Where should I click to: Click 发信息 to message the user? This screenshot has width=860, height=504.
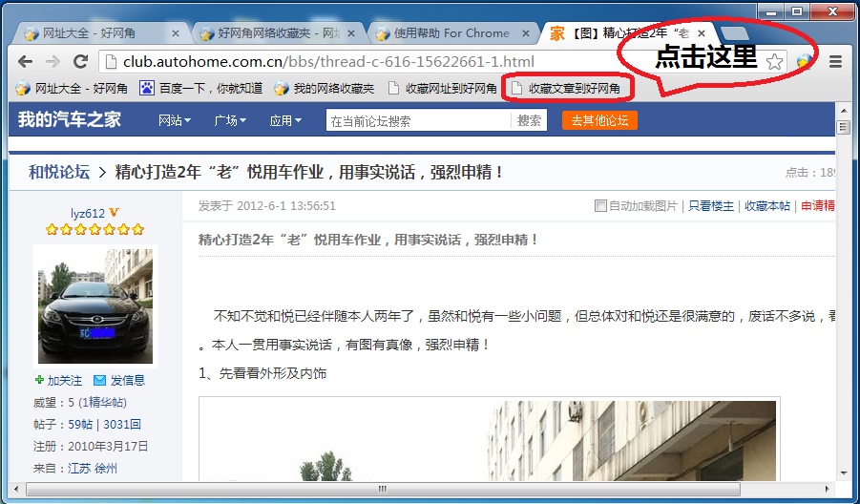tap(119, 380)
